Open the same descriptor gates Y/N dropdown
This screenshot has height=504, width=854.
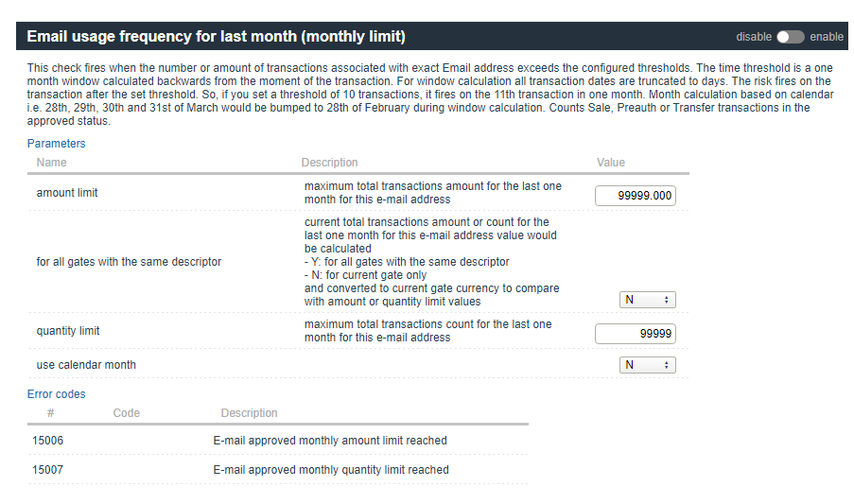pyautogui.click(x=648, y=300)
